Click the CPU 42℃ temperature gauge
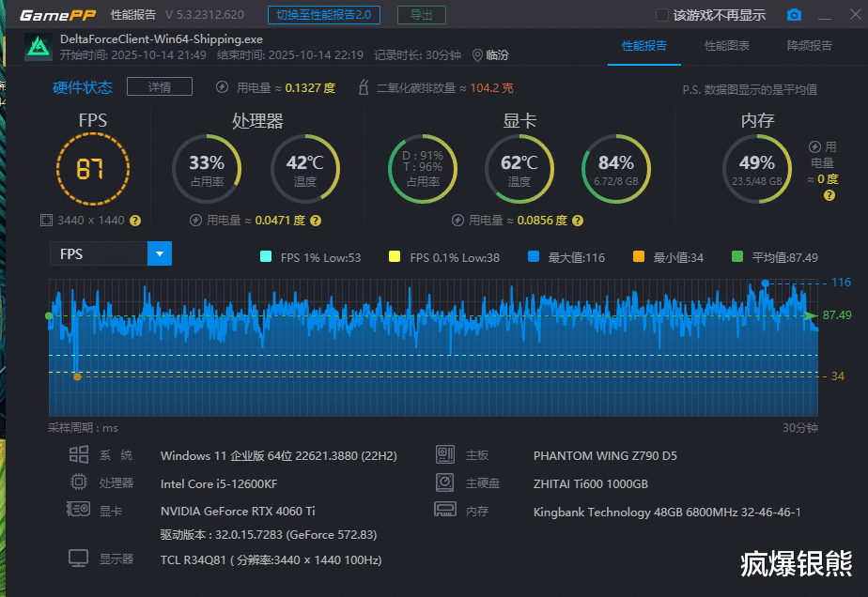This screenshot has width=868, height=597. coord(305,169)
